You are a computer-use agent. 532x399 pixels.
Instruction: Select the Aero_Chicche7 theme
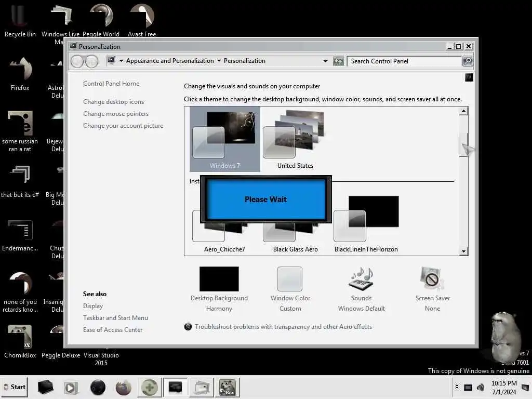224,234
